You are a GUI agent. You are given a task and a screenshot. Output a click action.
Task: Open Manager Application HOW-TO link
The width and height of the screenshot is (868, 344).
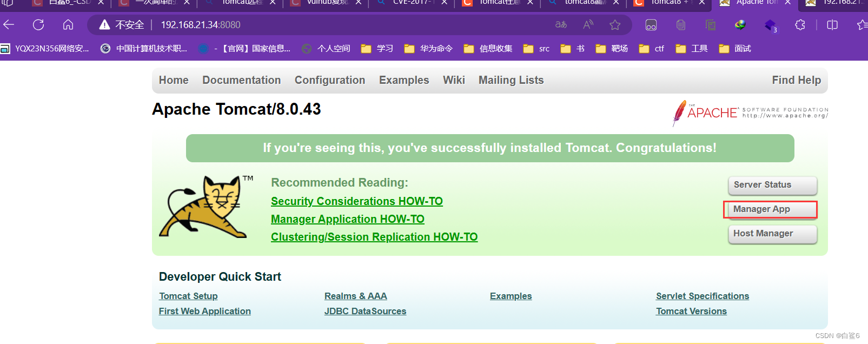[348, 219]
